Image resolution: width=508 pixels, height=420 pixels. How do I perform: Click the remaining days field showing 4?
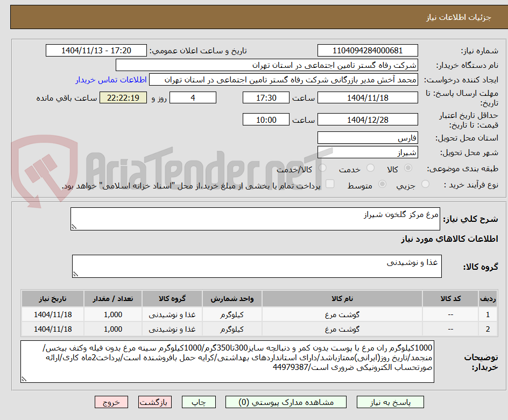[x=193, y=98]
